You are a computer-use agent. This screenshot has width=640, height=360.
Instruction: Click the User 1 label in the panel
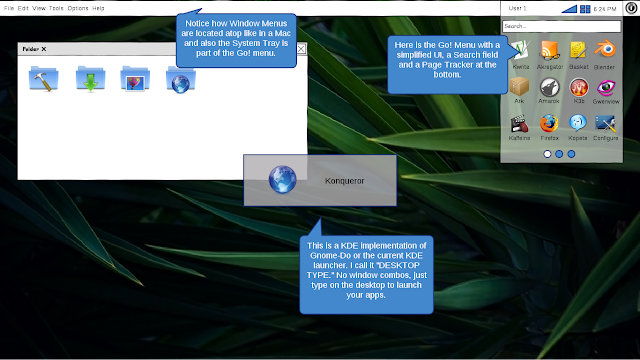click(517, 8)
